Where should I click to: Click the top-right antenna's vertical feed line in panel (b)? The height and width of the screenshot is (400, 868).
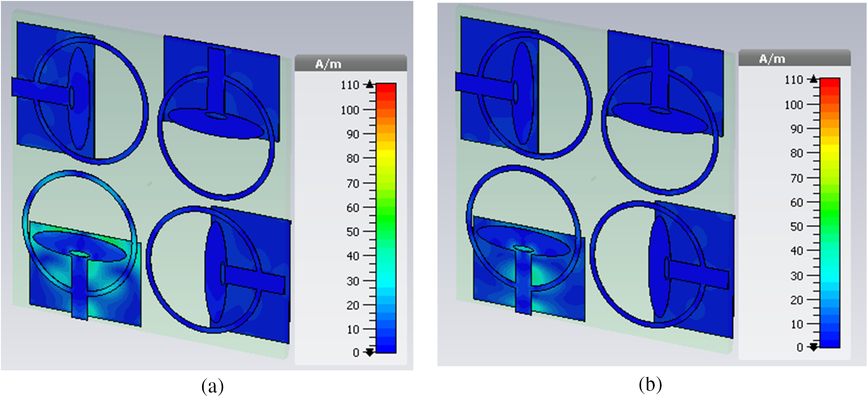tap(660, 73)
